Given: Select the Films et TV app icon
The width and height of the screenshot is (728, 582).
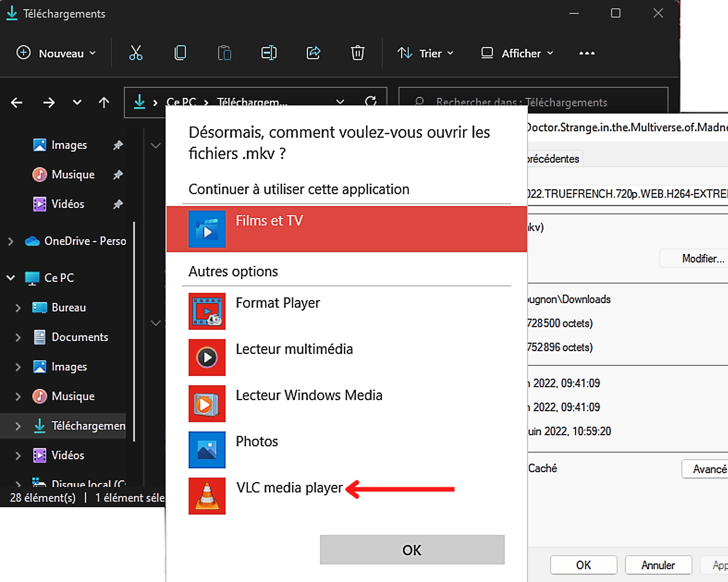Looking at the screenshot, I should [207, 229].
